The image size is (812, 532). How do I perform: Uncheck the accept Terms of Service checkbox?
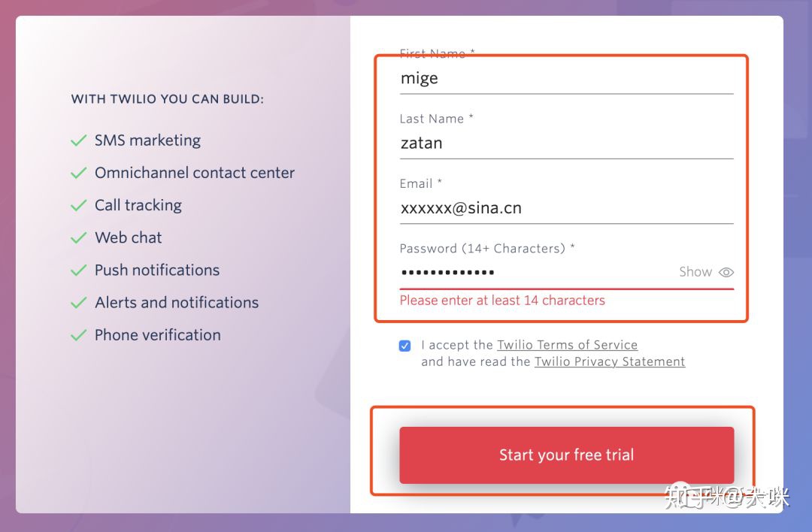(x=405, y=346)
